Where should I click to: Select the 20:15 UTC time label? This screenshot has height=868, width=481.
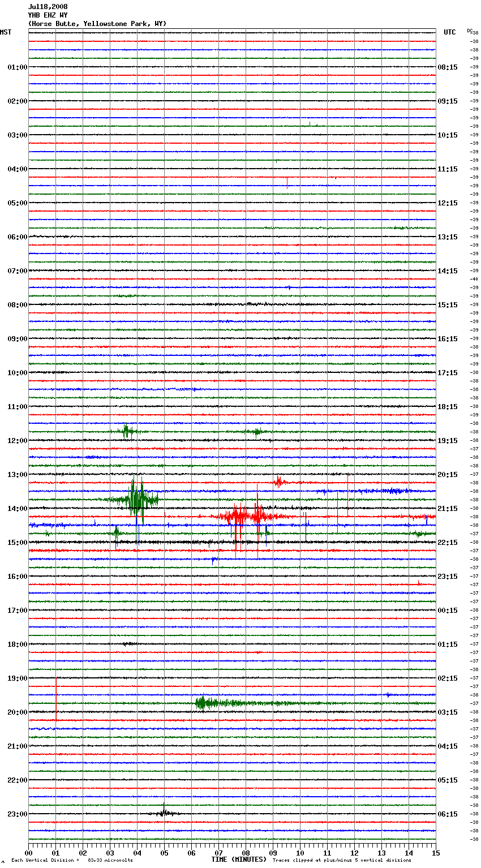click(448, 475)
